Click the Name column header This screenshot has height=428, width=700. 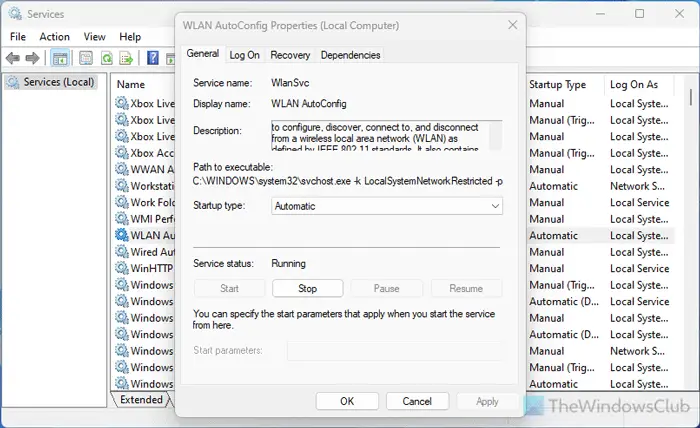click(x=131, y=84)
